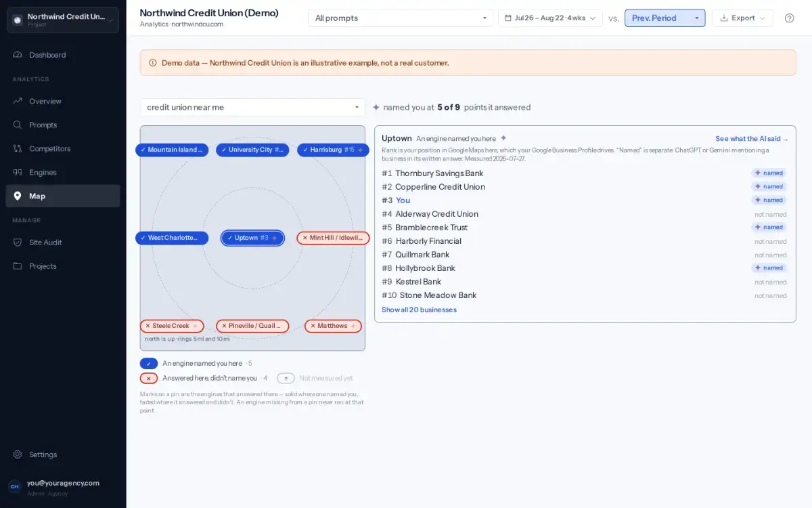Click the Prompts magnifier icon
The width and height of the screenshot is (812, 508).
[x=18, y=125]
